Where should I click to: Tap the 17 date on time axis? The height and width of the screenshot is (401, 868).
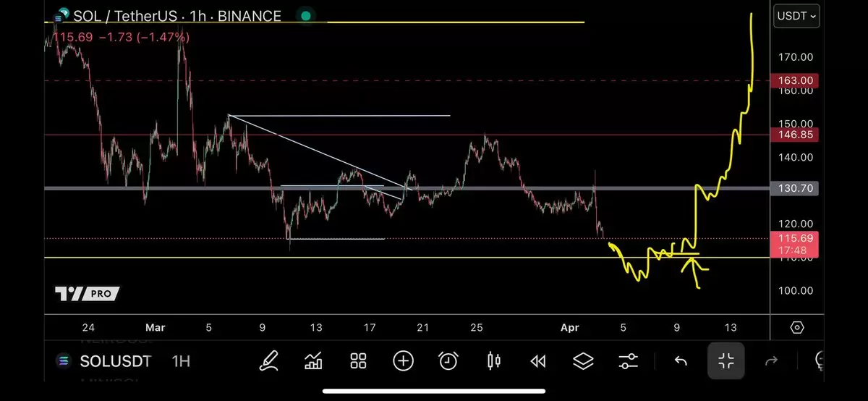[369, 327]
